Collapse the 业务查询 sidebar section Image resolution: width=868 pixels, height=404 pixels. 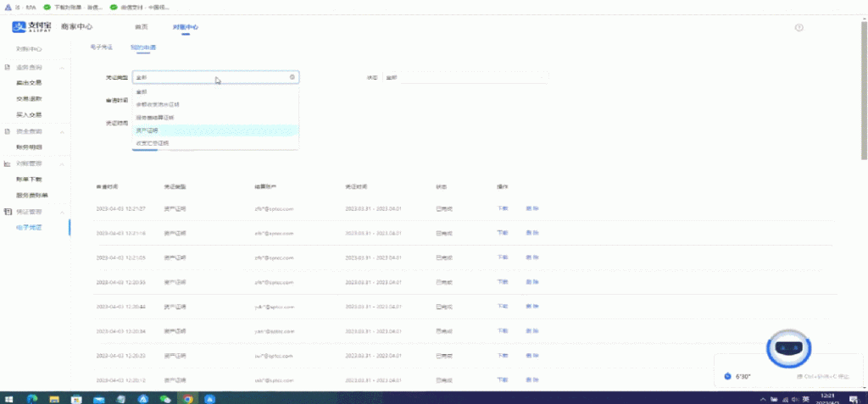click(x=63, y=67)
